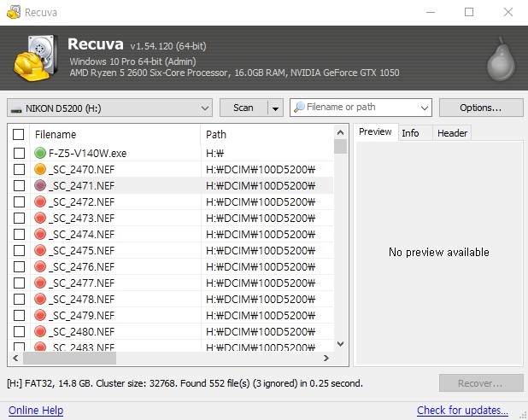Switch to the Header tab
This screenshot has width=528, height=420.
point(452,132)
